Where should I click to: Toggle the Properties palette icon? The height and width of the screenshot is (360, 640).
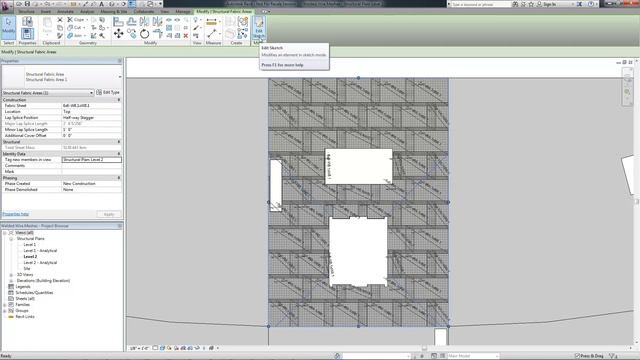(x=27, y=33)
